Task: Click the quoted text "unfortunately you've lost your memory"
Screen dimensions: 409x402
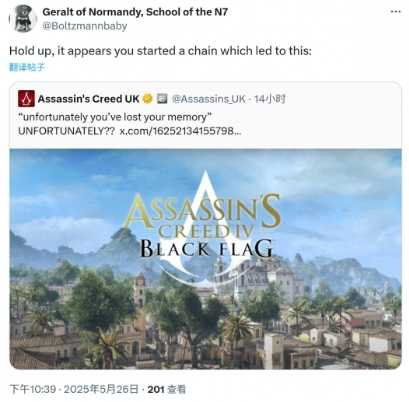Action: (115, 117)
